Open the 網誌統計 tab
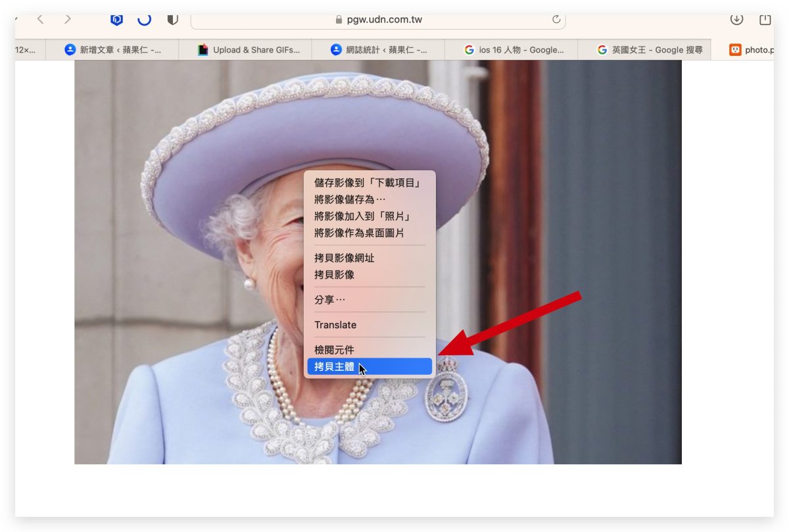 click(378, 49)
